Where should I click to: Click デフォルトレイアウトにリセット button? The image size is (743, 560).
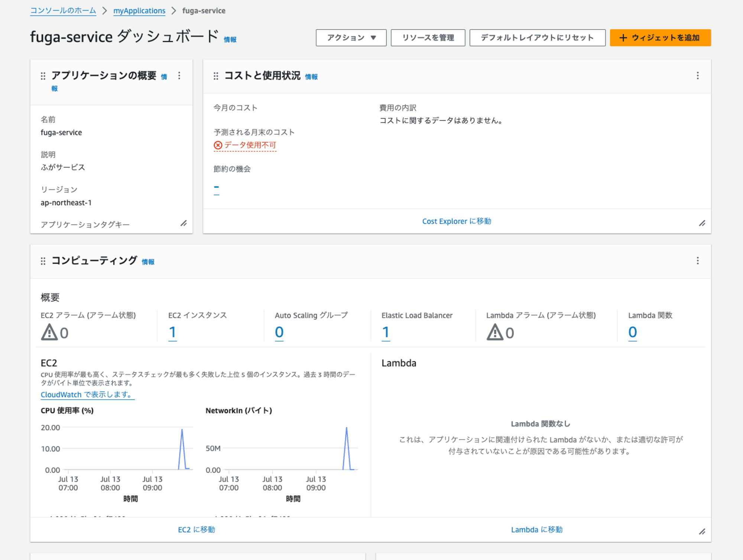[x=538, y=38]
